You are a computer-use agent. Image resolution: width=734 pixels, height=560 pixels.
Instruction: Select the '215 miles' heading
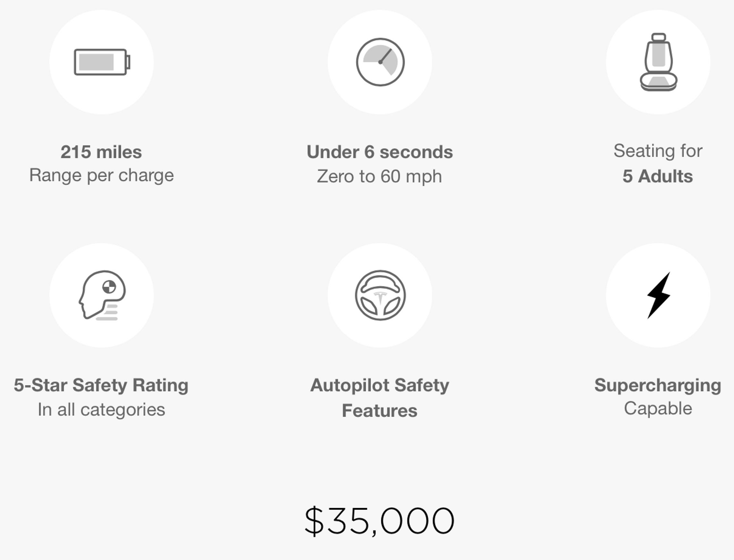pos(101,152)
